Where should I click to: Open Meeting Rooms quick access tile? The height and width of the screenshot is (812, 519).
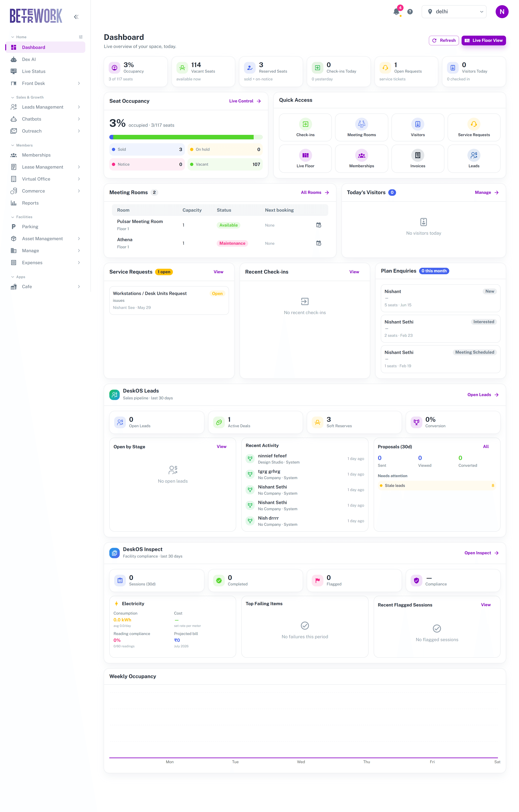point(361,127)
